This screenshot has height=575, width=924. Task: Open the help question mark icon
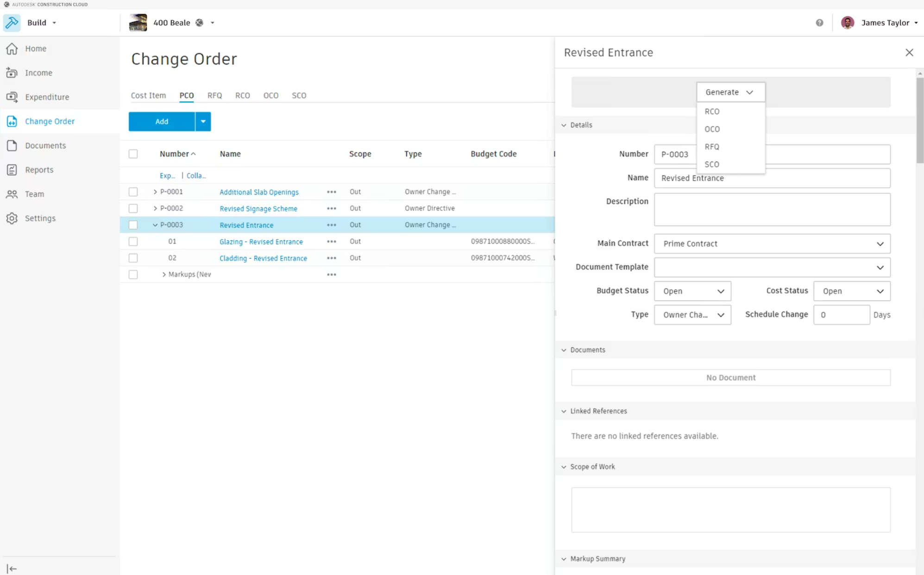[x=819, y=23]
